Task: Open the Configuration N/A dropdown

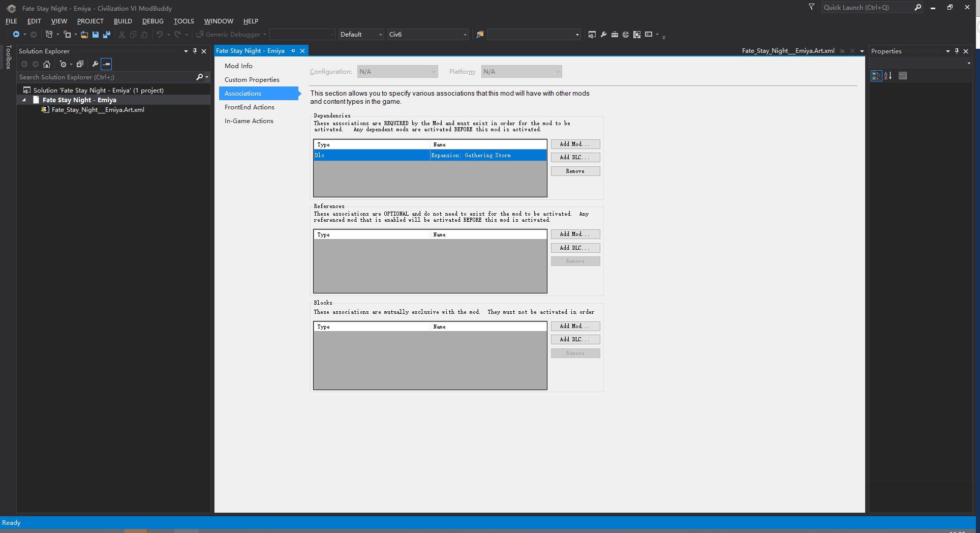Action: coord(397,72)
